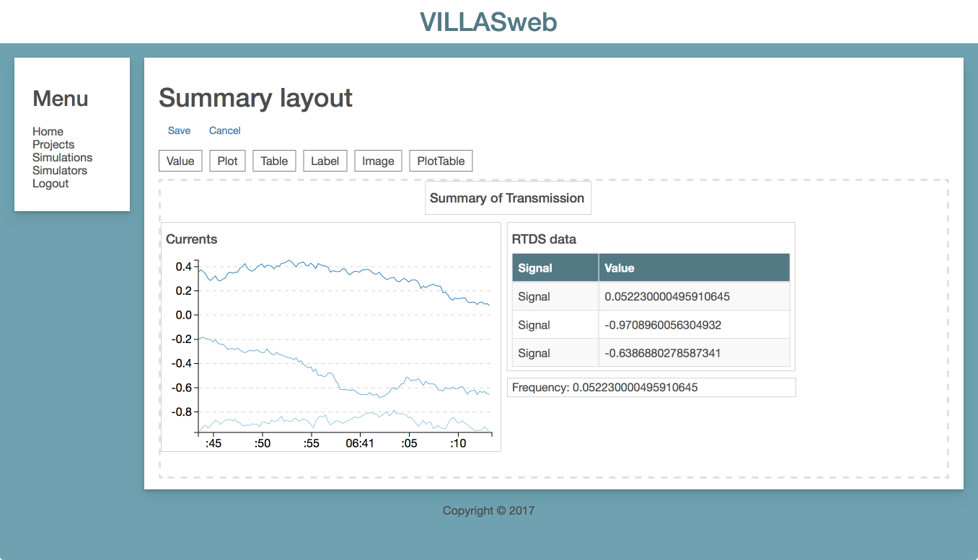
Task: Click Signal cell beside -0.9708960056304932
Action: (x=555, y=325)
